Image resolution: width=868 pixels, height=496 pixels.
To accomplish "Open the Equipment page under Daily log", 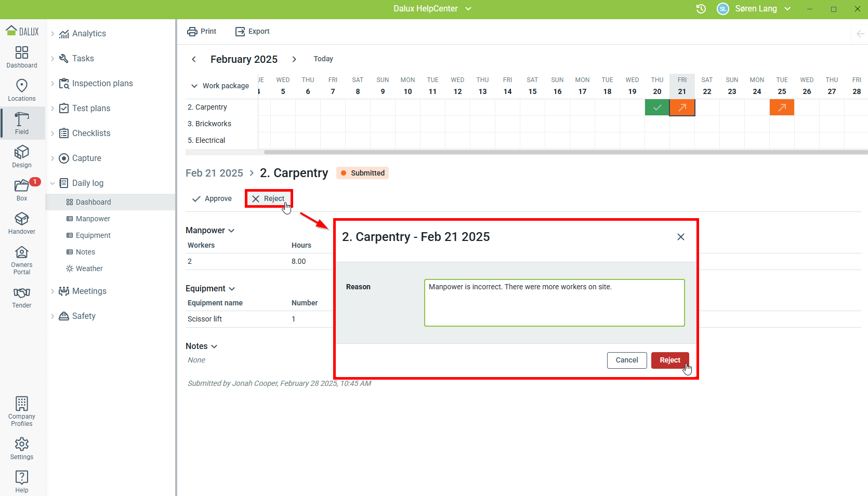I will [x=93, y=235].
